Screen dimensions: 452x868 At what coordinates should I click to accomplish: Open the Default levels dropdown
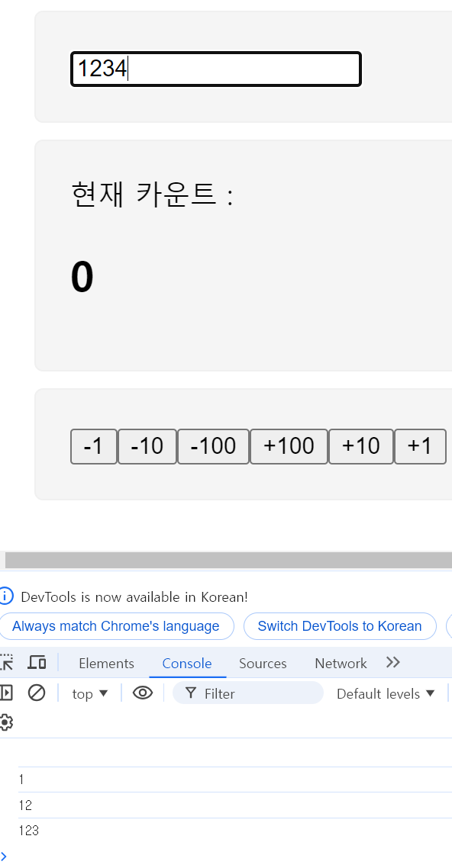click(386, 693)
